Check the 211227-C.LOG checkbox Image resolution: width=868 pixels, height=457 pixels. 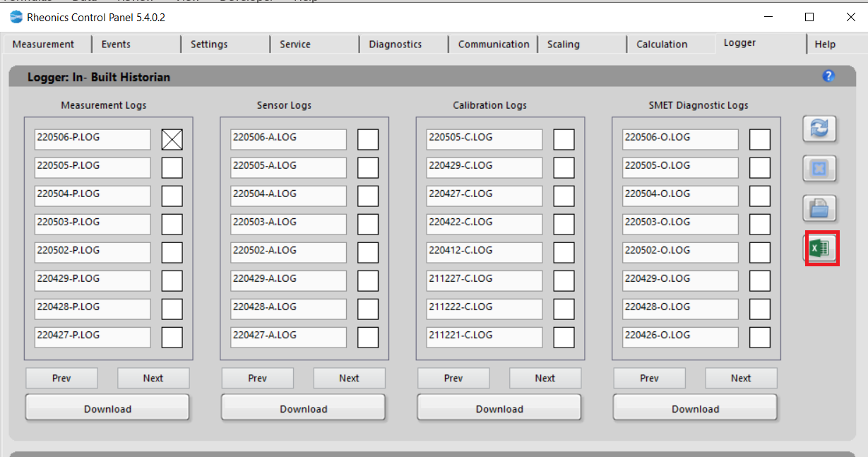click(564, 281)
